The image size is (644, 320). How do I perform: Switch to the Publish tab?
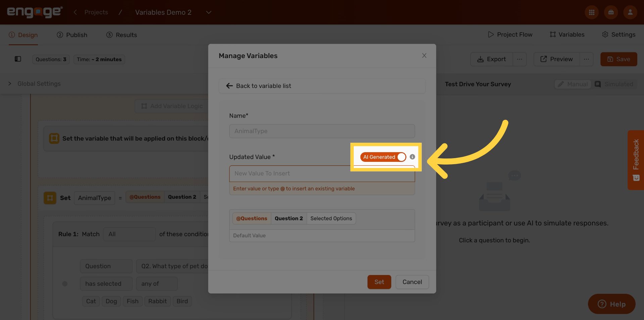(x=72, y=35)
